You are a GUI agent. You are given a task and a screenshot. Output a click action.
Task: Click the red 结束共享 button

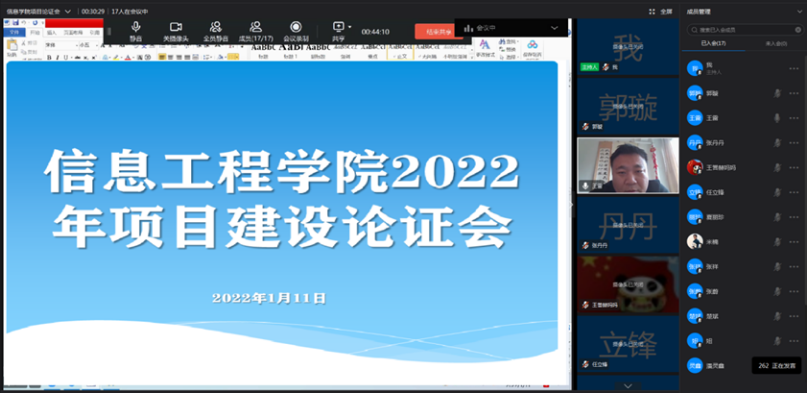pyautogui.click(x=439, y=31)
